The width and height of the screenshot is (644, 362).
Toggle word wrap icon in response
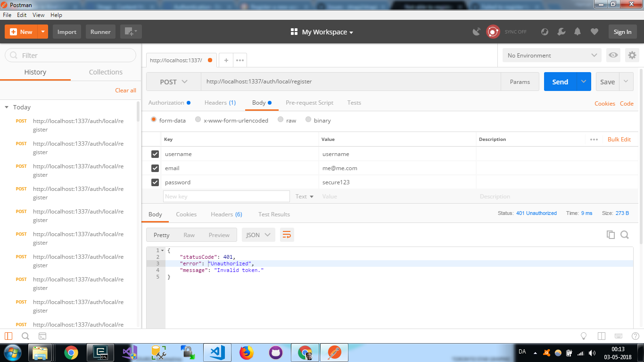coord(287,235)
